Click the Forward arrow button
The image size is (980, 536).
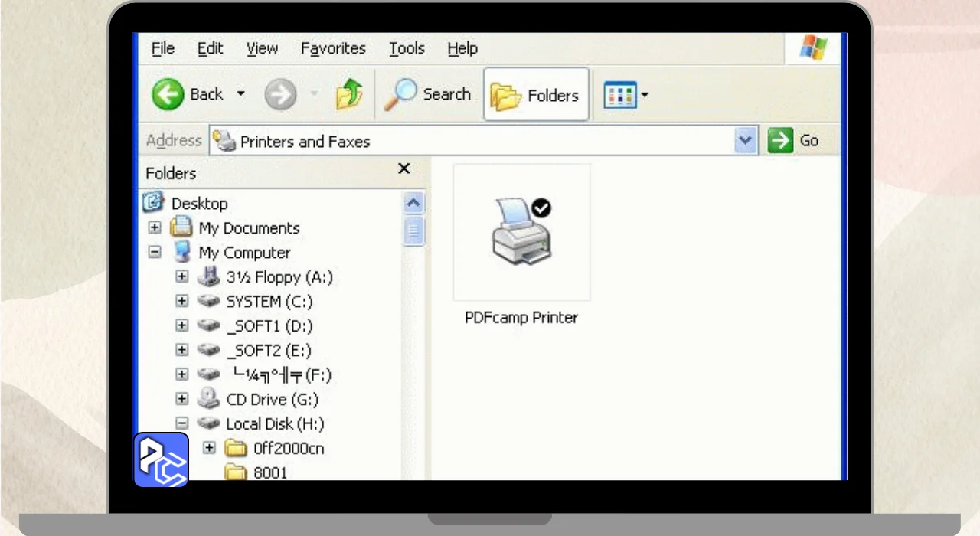click(280, 95)
